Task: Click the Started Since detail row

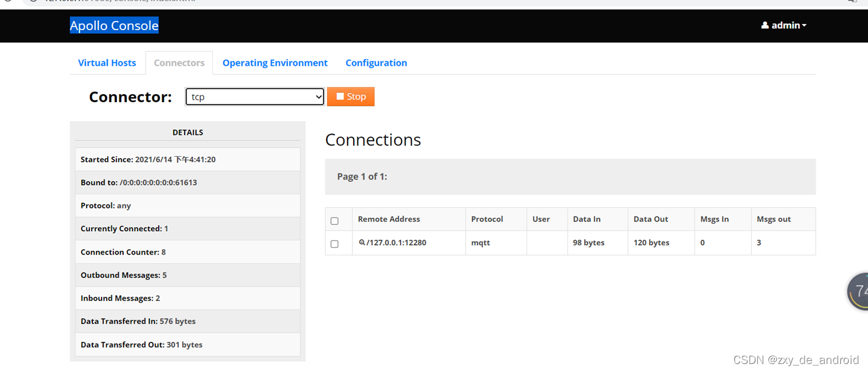Action: (188, 159)
